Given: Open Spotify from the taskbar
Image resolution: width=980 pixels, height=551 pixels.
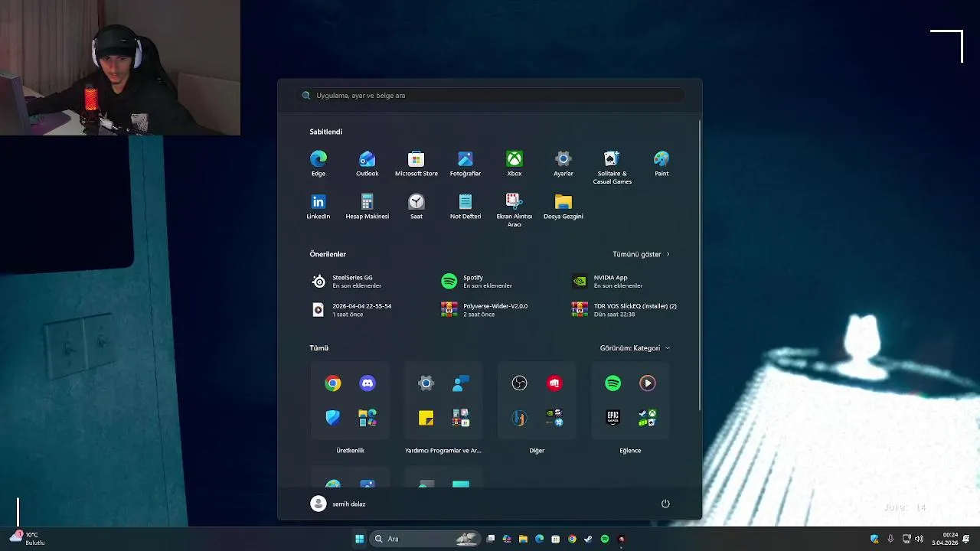Looking at the screenshot, I should coord(605,539).
